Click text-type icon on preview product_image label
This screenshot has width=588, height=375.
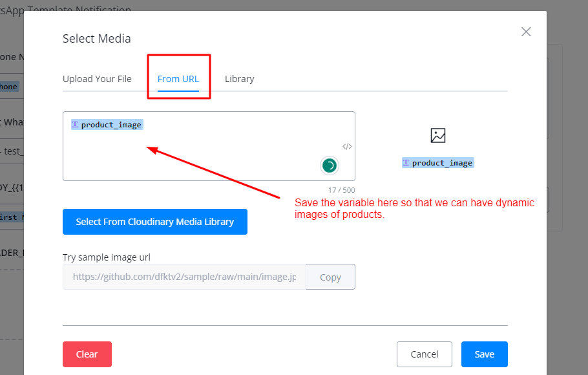point(406,163)
